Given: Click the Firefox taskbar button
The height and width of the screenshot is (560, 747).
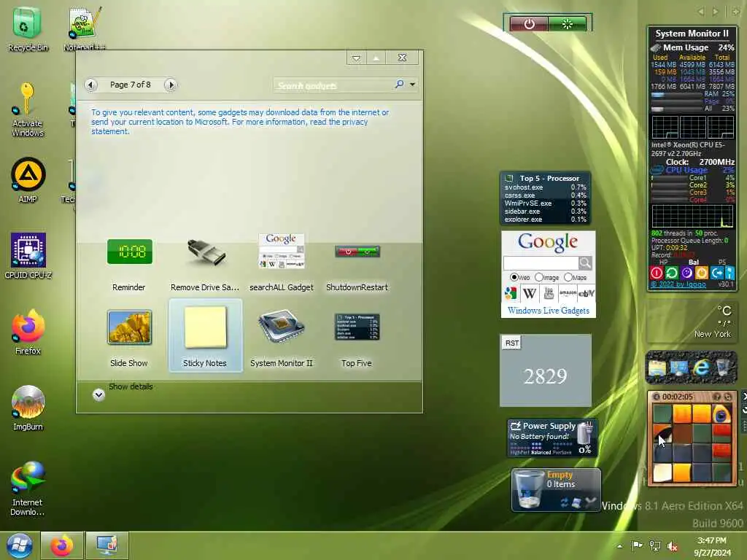Looking at the screenshot, I should [x=62, y=545].
